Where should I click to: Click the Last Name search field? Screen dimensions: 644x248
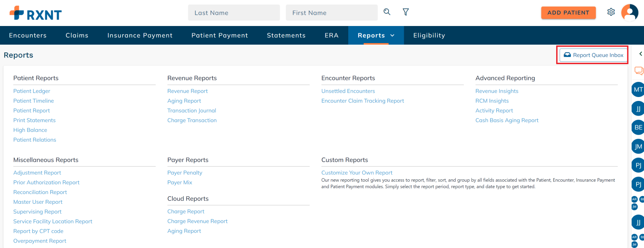click(x=234, y=13)
